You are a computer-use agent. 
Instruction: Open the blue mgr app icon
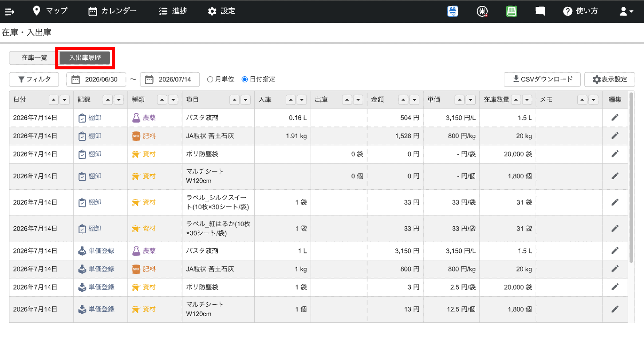[x=453, y=11]
